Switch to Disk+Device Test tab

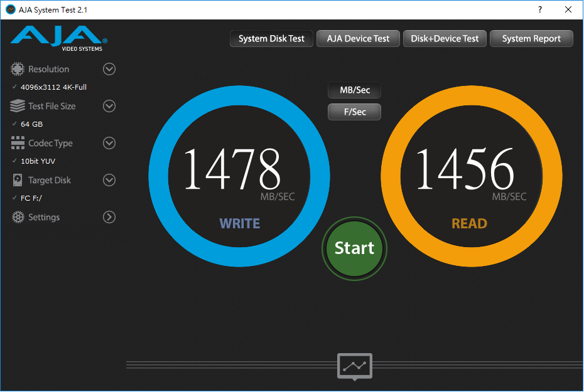pyautogui.click(x=445, y=39)
